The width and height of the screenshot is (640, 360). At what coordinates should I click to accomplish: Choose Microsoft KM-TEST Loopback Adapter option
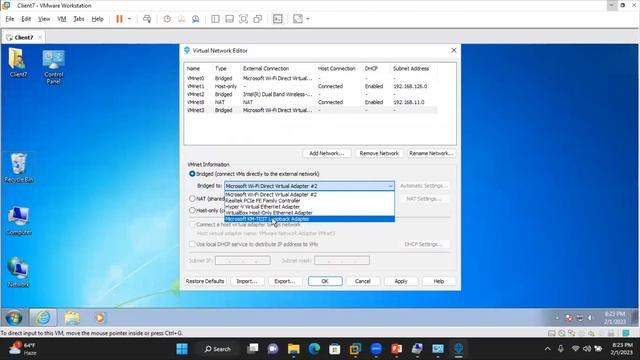point(309,219)
